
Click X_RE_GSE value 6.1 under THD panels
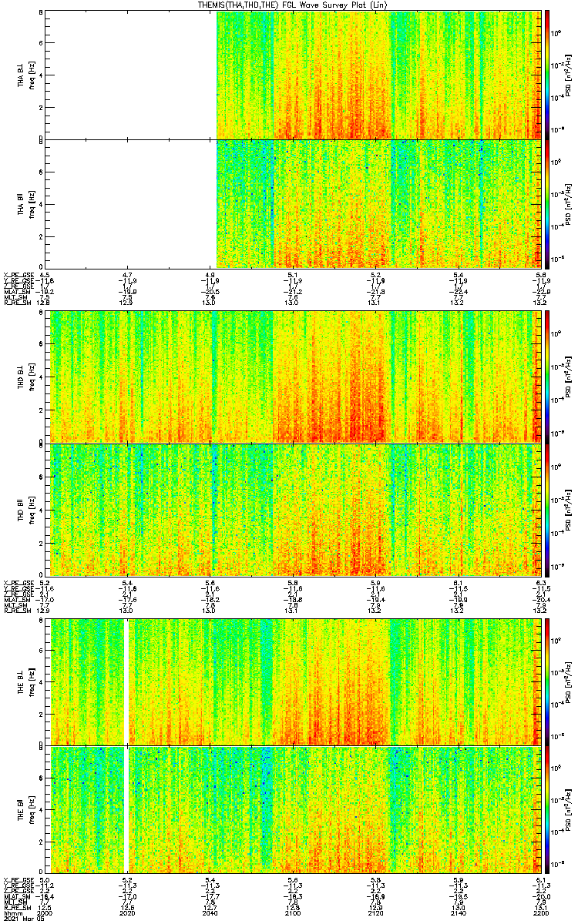click(459, 581)
